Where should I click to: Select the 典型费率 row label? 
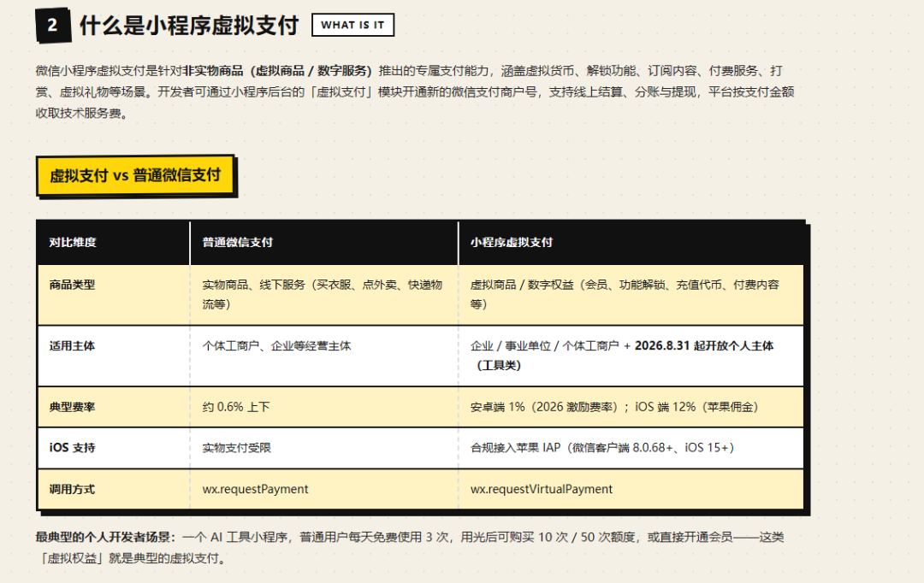(x=72, y=407)
